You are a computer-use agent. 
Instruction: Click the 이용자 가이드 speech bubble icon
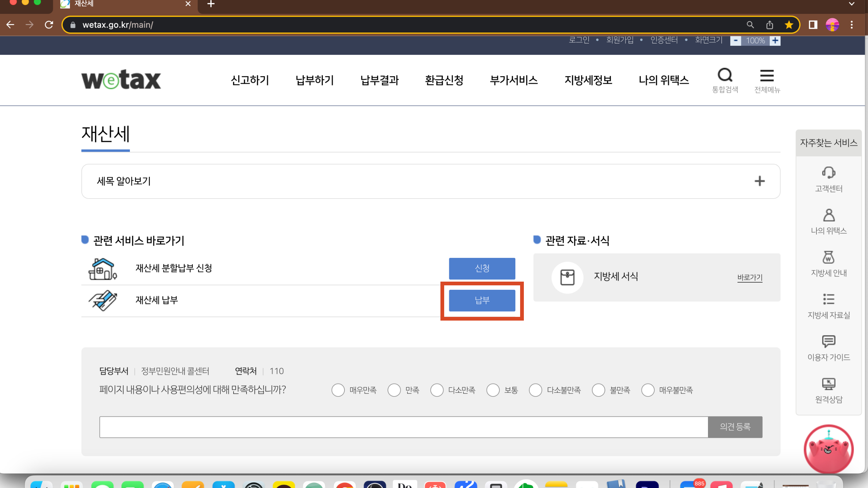(x=828, y=341)
